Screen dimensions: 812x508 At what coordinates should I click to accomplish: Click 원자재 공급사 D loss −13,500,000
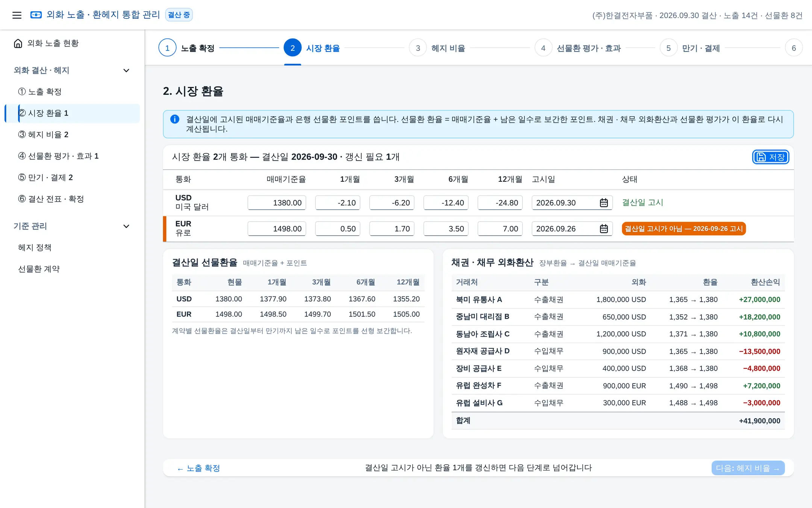click(x=759, y=351)
